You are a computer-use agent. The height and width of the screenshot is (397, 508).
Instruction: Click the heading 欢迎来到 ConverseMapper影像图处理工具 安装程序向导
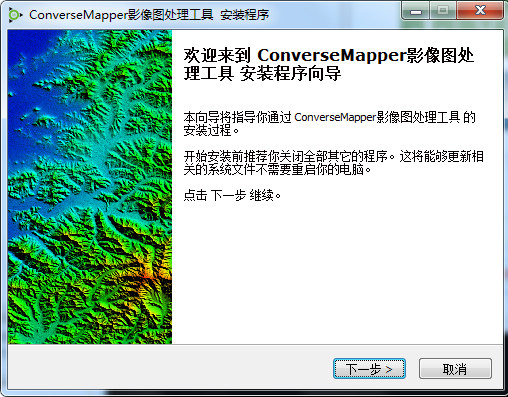(329, 64)
